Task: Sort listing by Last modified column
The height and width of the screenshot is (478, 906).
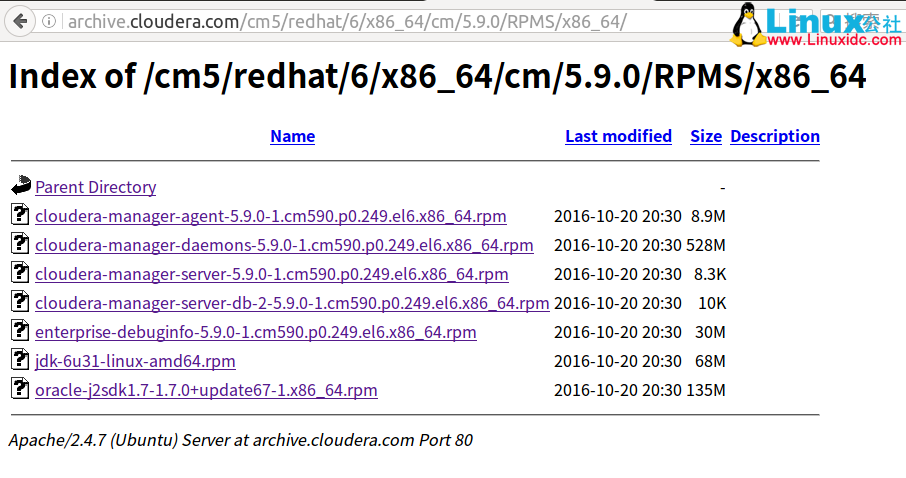Action: [x=618, y=136]
